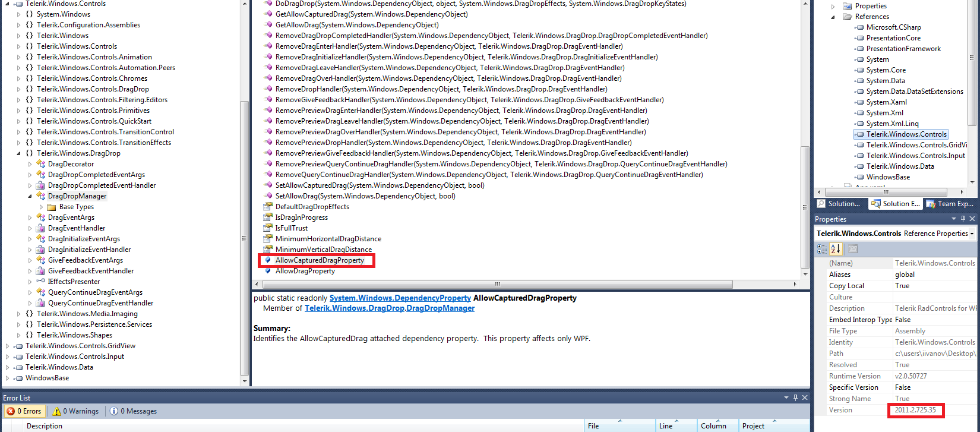Image resolution: width=980 pixels, height=432 pixels.
Task: Click the reference icon beside PresentationCore
Action: pos(859,38)
